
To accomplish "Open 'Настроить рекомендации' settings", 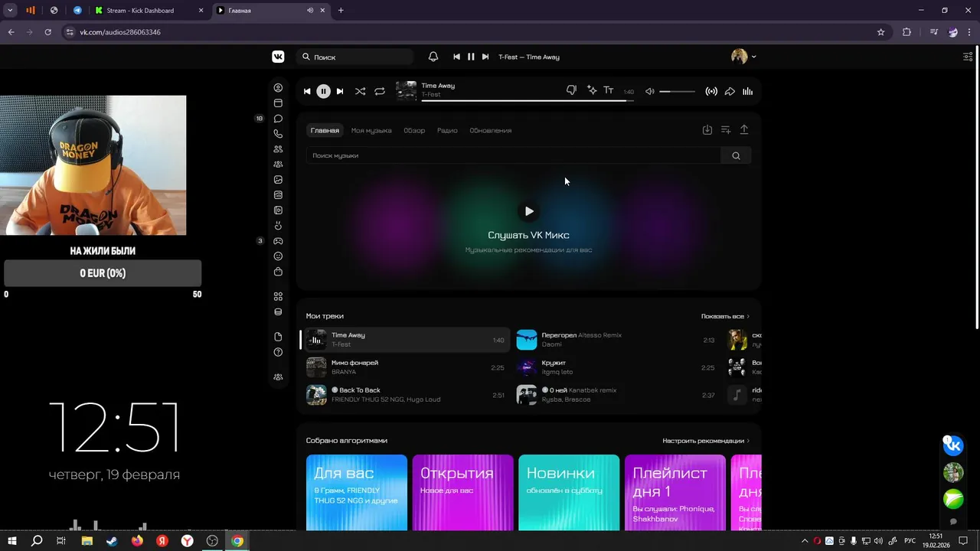I will coord(706,441).
